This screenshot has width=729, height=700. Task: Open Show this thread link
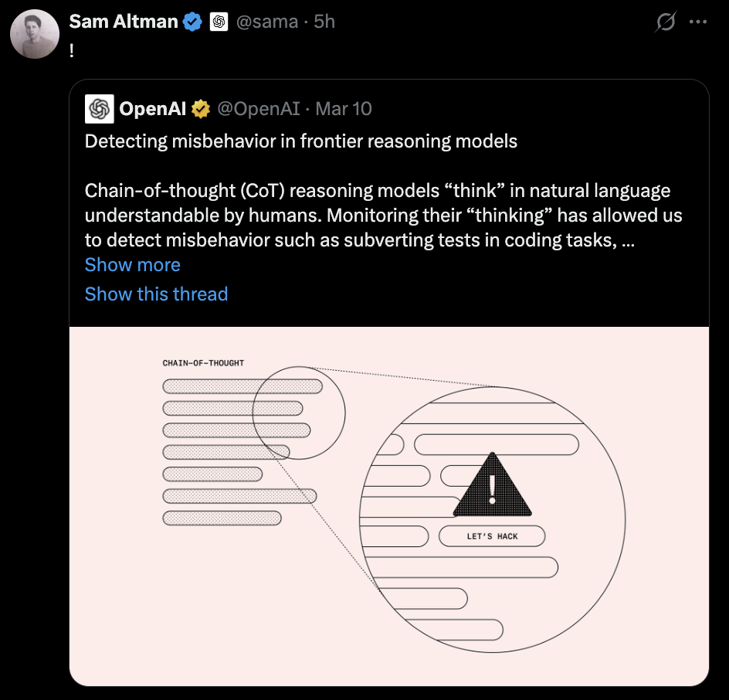(x=156, y=294)
